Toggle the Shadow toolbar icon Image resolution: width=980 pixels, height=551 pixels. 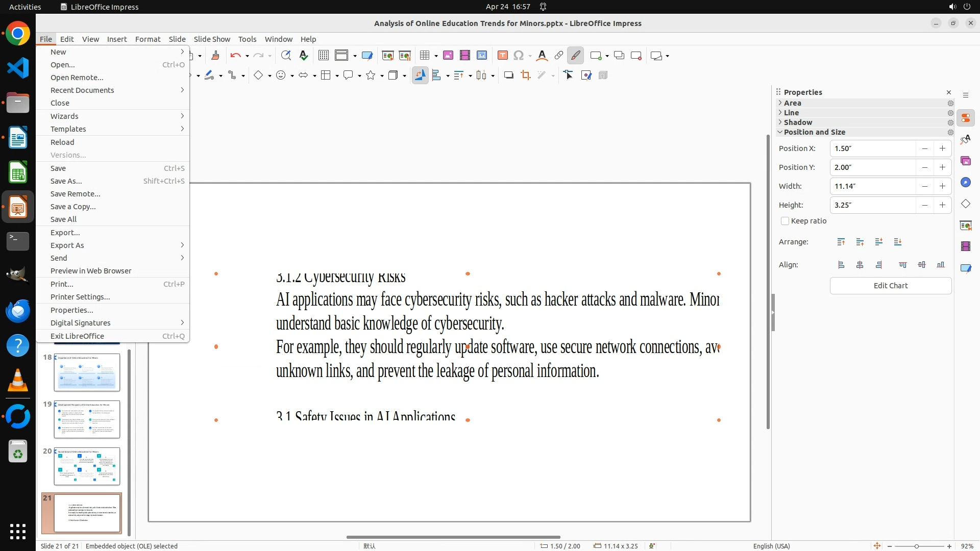point(508,76)
